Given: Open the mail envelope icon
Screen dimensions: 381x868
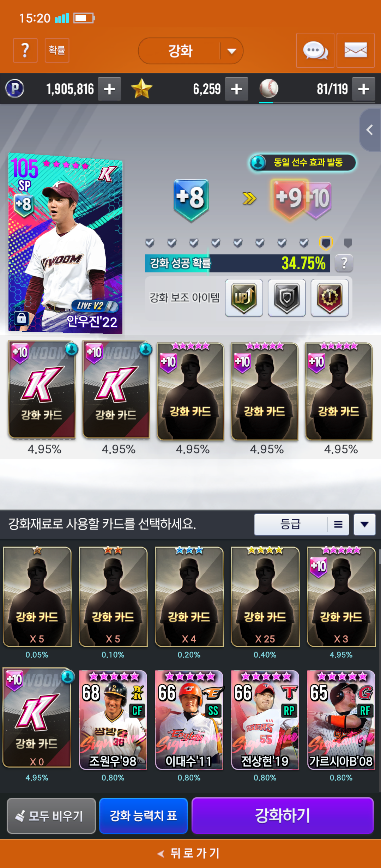Looking at the screenshot, I should point(356,50).
